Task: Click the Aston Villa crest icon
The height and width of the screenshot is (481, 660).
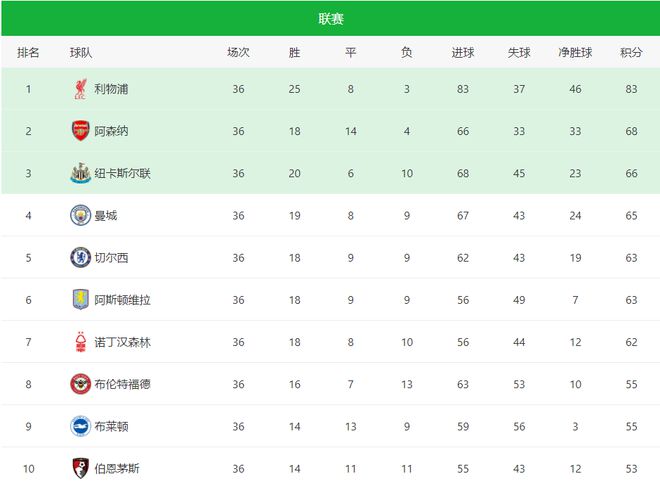Action: (80, 299)
